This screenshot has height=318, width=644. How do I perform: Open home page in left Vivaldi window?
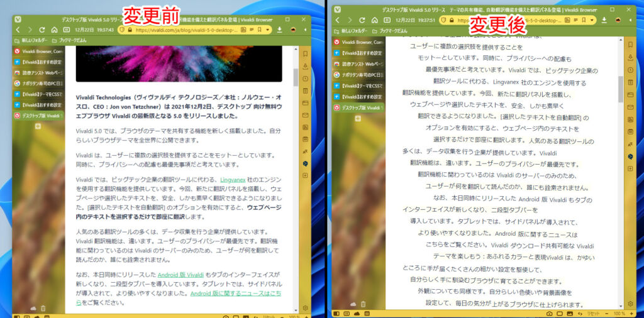click(54, 30)
